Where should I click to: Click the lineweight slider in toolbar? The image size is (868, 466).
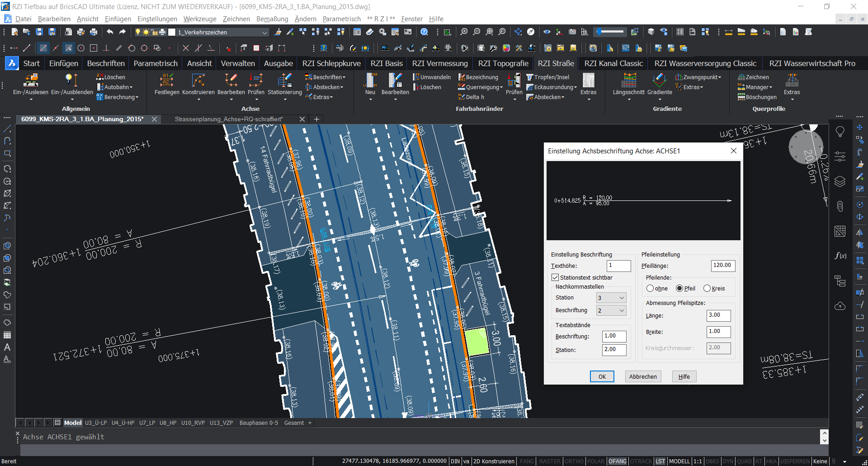pyautogui.click(x=611, y=32)
